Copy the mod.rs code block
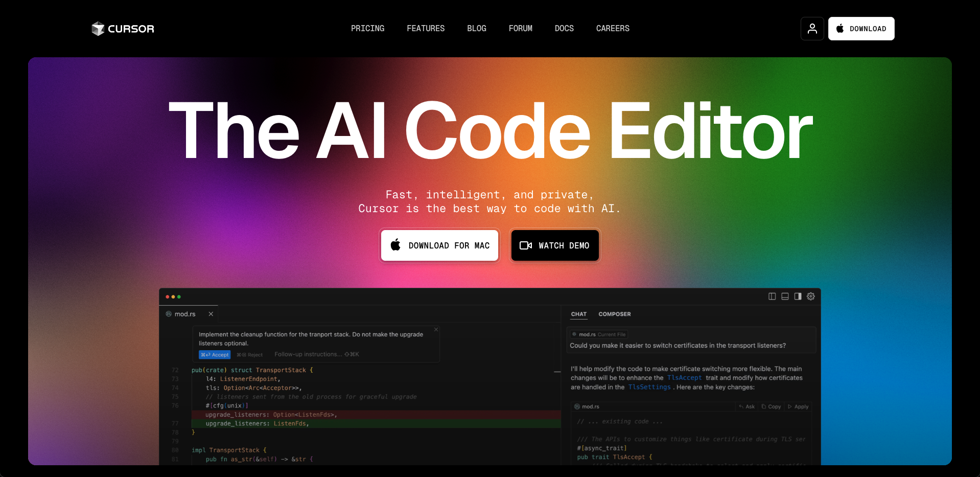The width and height of the screenshot is (980, 477). pyautogui.click(x=771, y=407)
